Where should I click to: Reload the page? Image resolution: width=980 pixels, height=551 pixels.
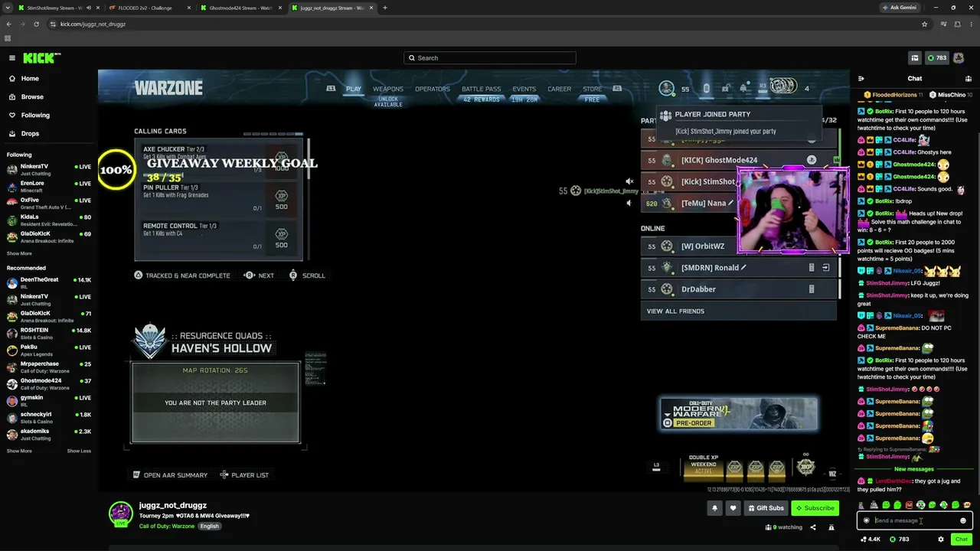pyautogui.click(x=36, y=24)
